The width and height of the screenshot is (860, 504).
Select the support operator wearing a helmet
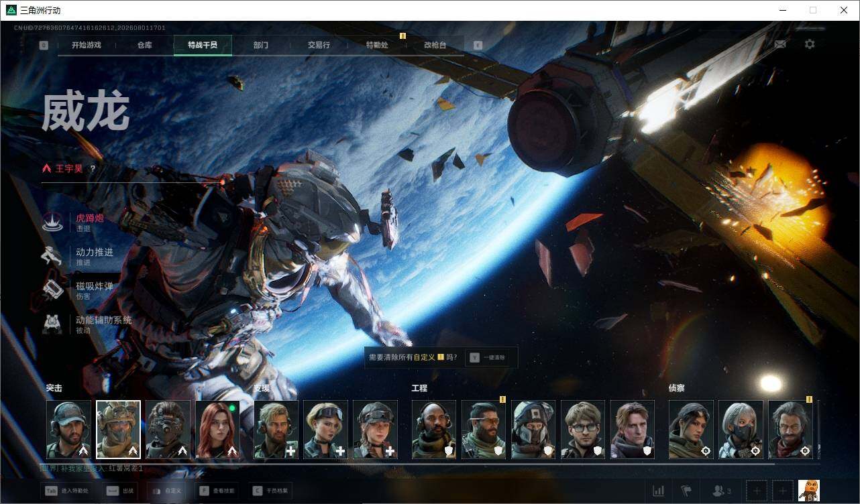pos(376,430)
